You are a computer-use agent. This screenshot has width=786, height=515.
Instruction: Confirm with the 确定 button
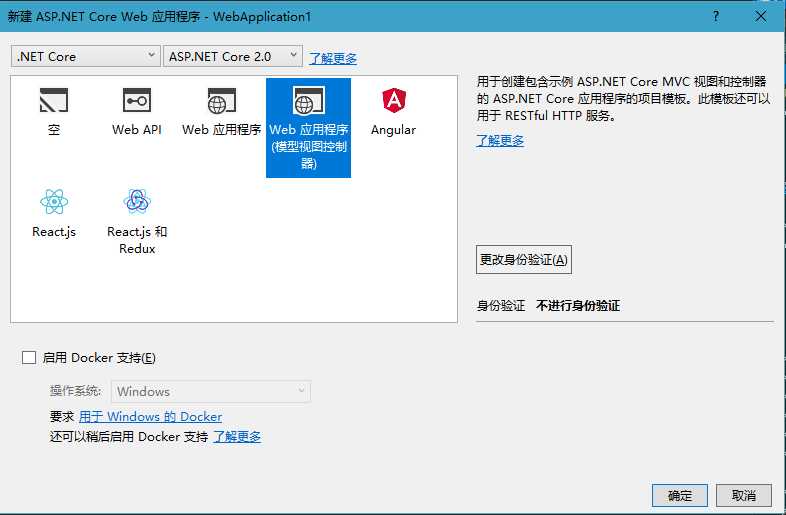[680, 495]
